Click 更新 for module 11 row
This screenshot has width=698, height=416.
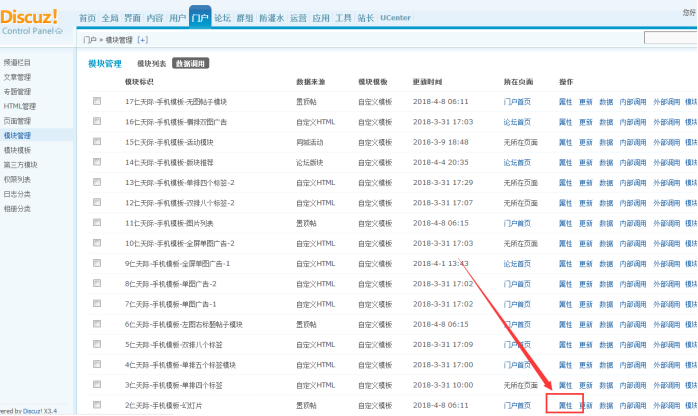coord(586,223)
